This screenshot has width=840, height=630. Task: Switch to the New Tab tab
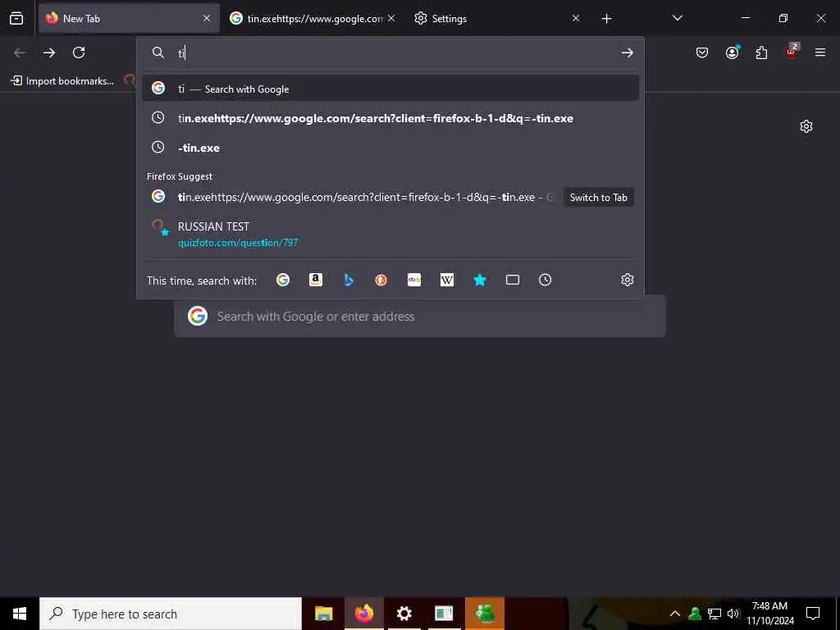129,18
